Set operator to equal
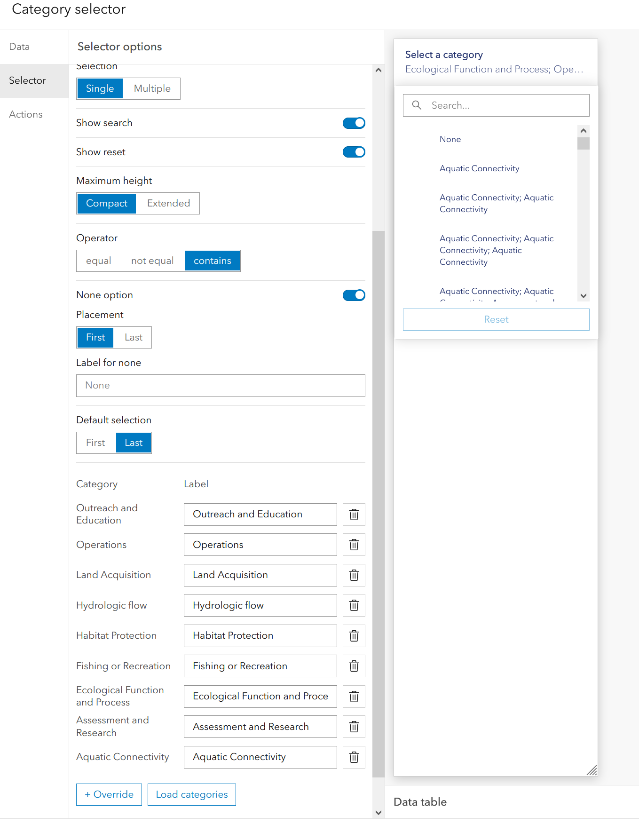The height and width of the screenshot is (840, 639). (x=99, y=261)
